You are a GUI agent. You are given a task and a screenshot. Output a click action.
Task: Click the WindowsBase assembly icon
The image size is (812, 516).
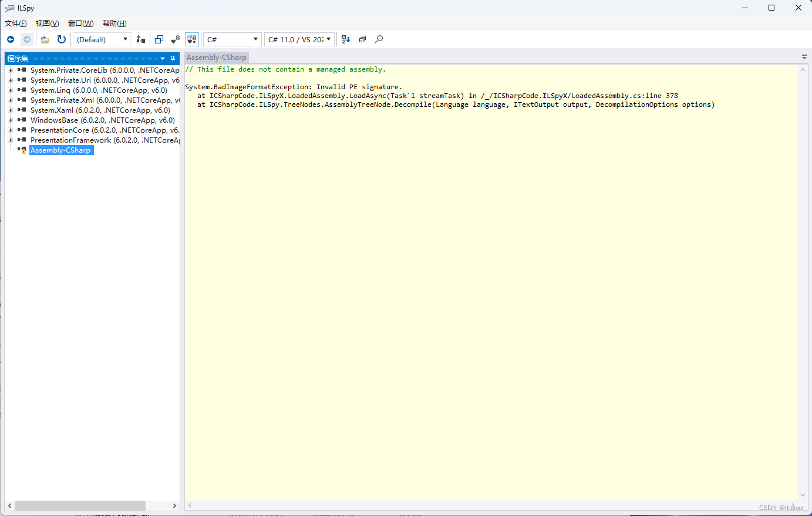tap(22, 120)
